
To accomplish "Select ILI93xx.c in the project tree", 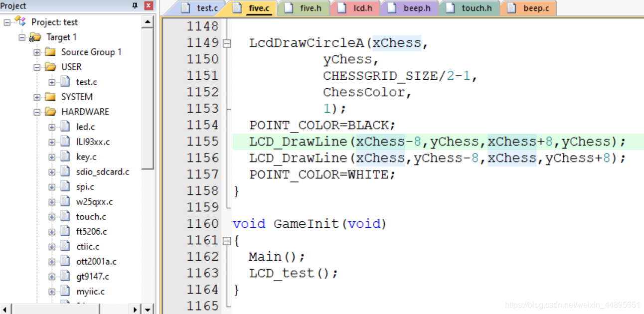I will pyautogui.click(x=93, y=142).
